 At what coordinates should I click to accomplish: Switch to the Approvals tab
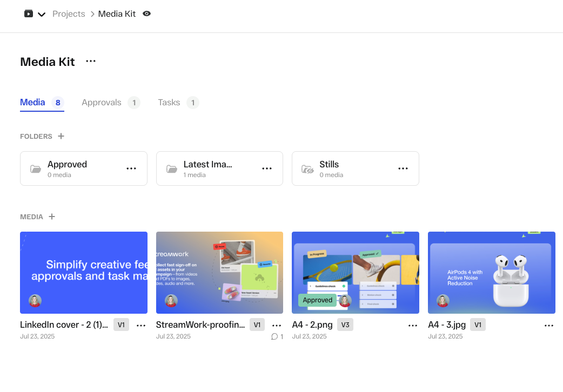pos(101,102)
